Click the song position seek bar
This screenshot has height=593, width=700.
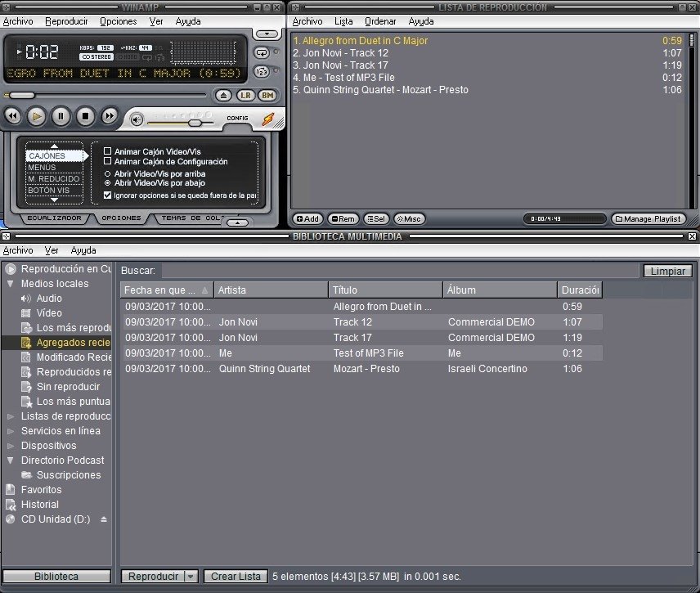(x=105, y=95)
